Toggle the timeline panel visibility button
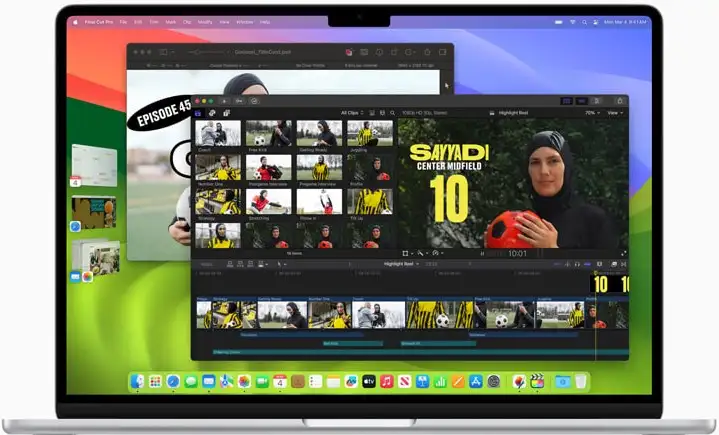This screenshot has width=719, height=435. click(x=581, y=101)
